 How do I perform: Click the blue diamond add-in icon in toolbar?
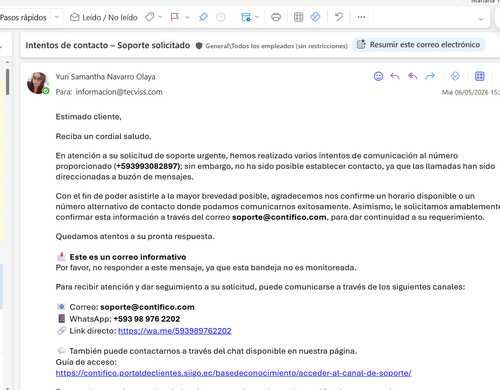pos(315,17)
